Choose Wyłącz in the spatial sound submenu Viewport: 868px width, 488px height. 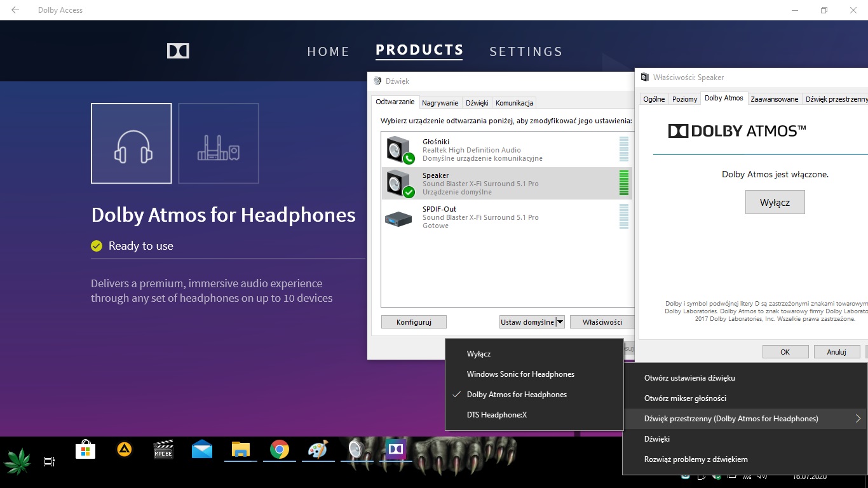(534, 354)
